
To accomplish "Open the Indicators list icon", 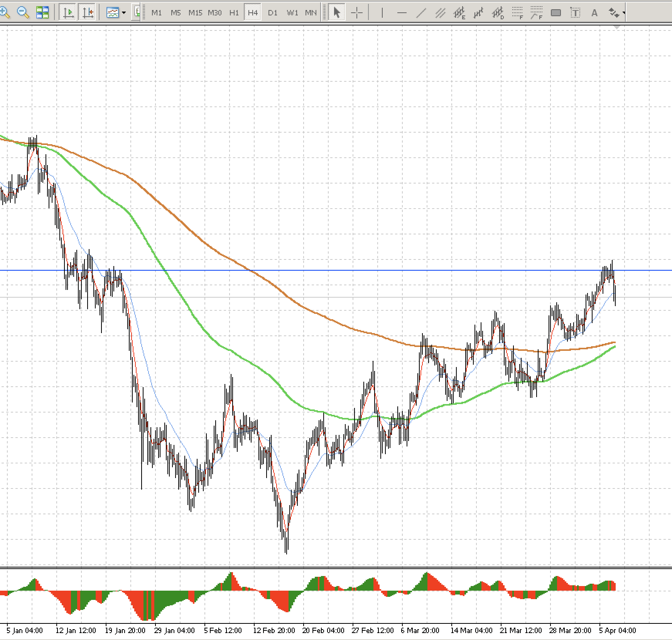I will pyautogui.click(x=112, y=13).
